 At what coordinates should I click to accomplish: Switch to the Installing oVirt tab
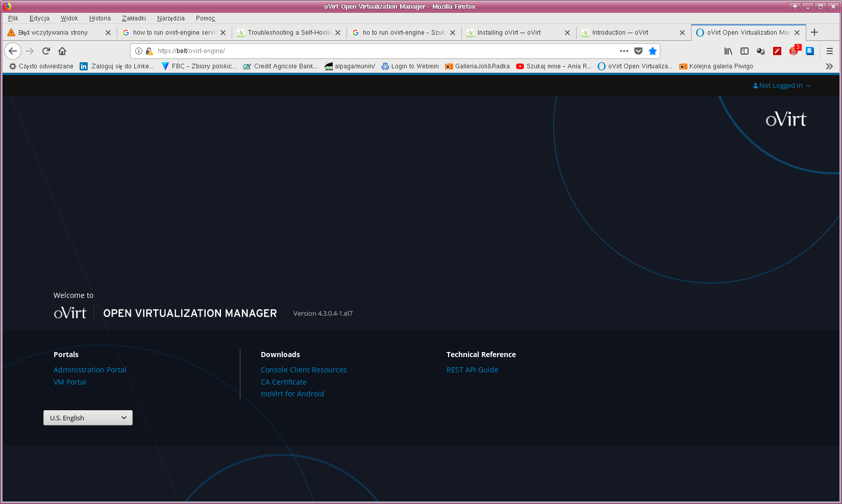pyautogui.click(x=515, y=33)
